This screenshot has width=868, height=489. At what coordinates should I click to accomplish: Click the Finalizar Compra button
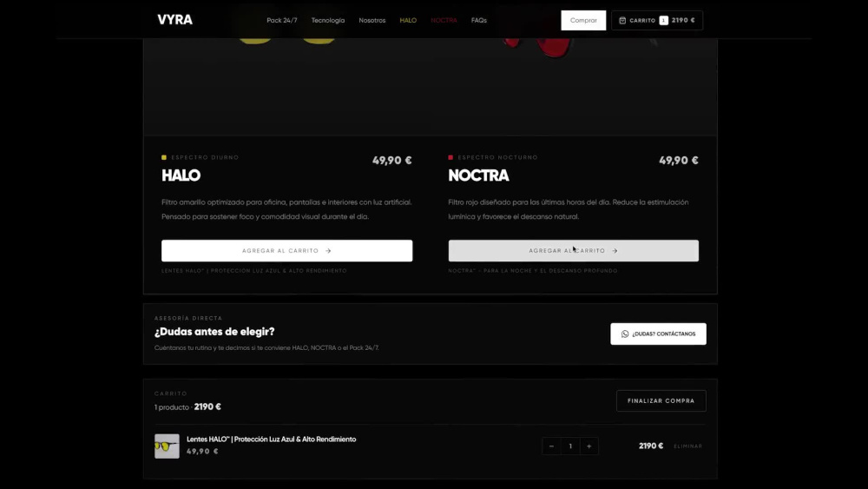coord(661,401)
